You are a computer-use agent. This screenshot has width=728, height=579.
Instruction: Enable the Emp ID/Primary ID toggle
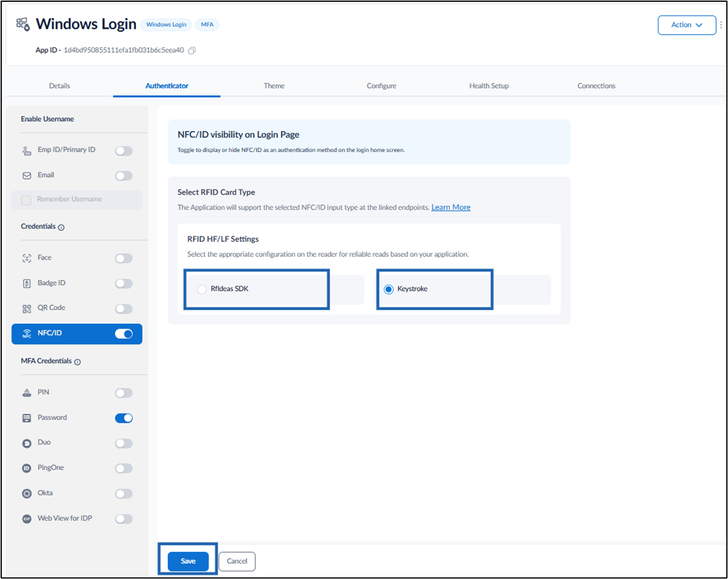tap(123, 151)
